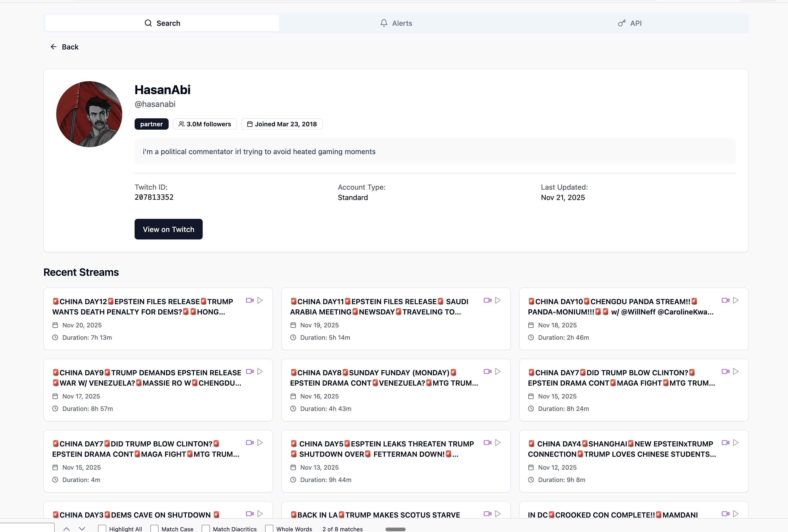Viewport: 788px width, 532px height.
Task: Click the play icon on CHINA DAY10 card
Action: coord(736,300)
